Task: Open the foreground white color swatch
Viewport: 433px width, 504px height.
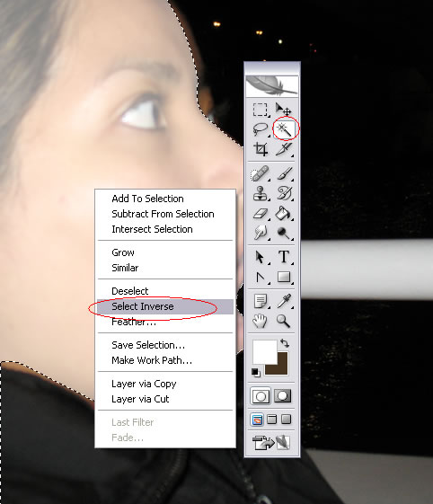Action: pyautogui.click(x=264, y=352)
